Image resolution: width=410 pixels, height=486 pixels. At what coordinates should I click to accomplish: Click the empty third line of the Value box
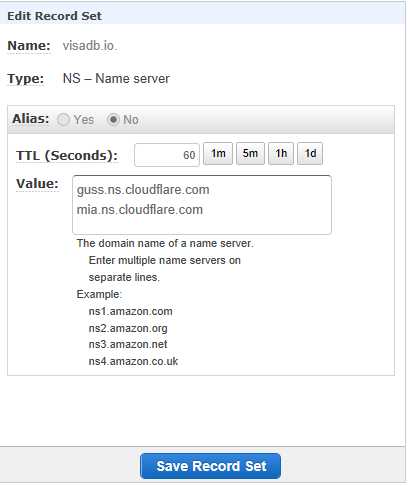click(x=202, y=226)
